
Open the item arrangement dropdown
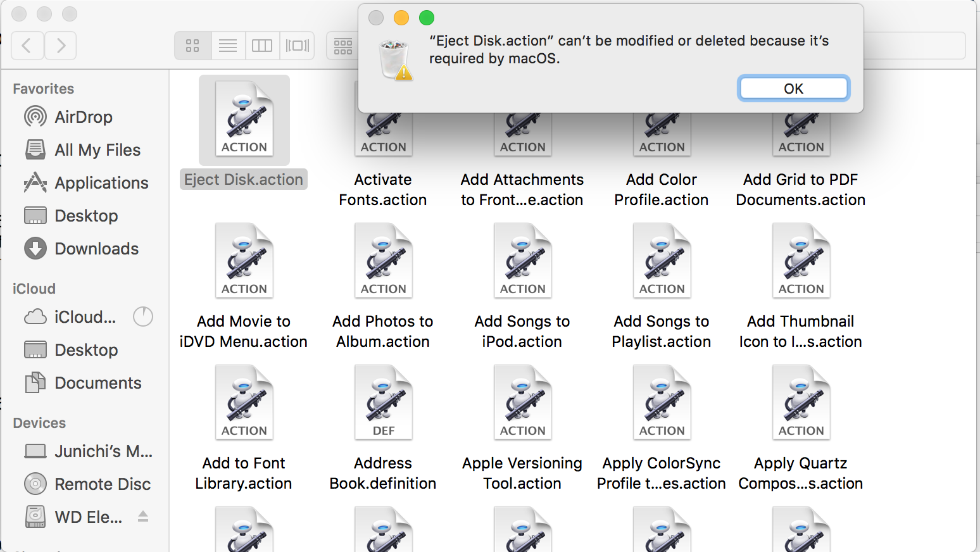pos(342,46)
